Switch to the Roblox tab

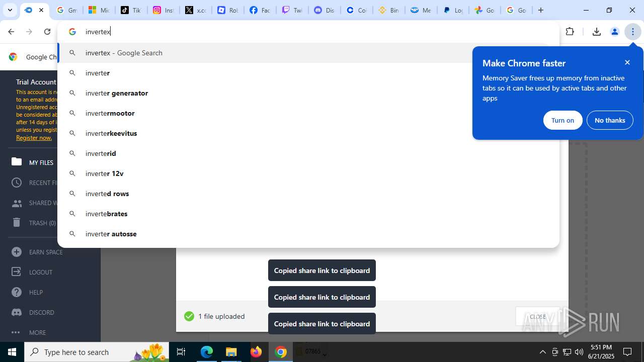pyautogui.click(x=227, y=10)
